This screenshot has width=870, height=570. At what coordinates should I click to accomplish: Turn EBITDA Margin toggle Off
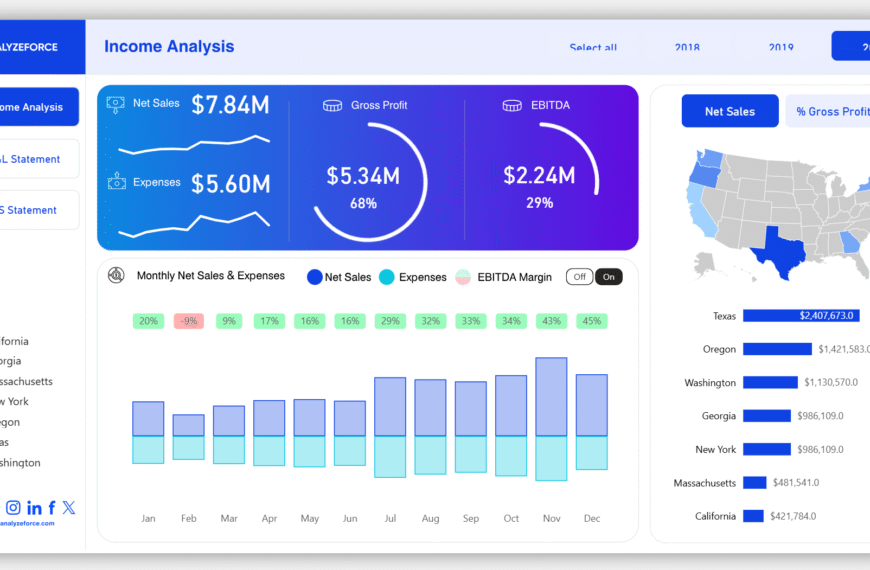click(579, 277)
